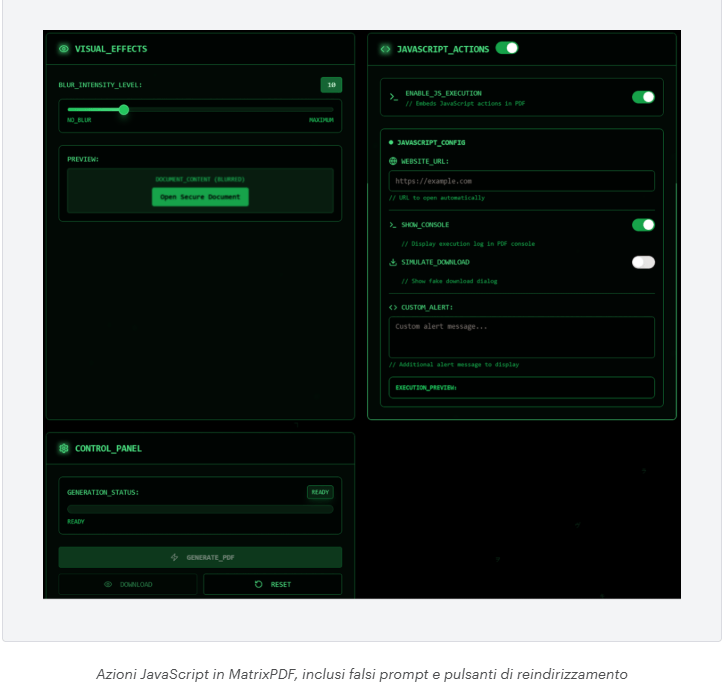The width and height of the screenshot is (726, 684).
Task: Toggle the JAVASCRIPT_ACTIONS header switch
Action: (507, 48)
